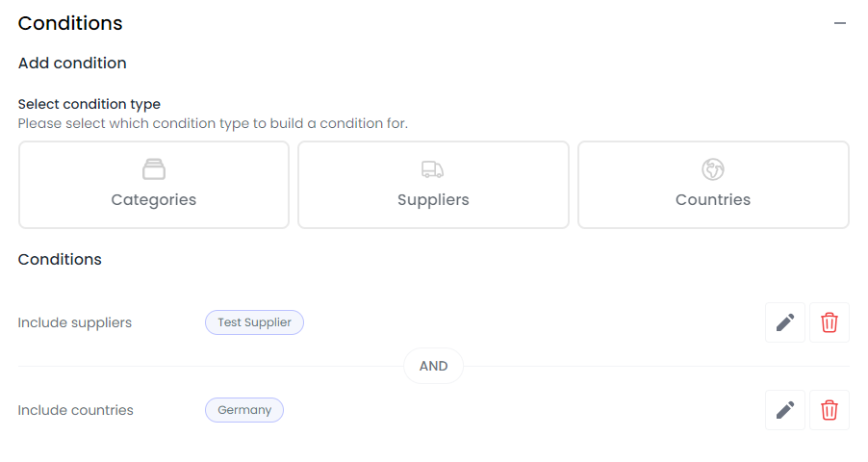The width and height of the screenshot is (868, 462).
Task: Click the lower Conditions list heading
Action: click(60, 259)
